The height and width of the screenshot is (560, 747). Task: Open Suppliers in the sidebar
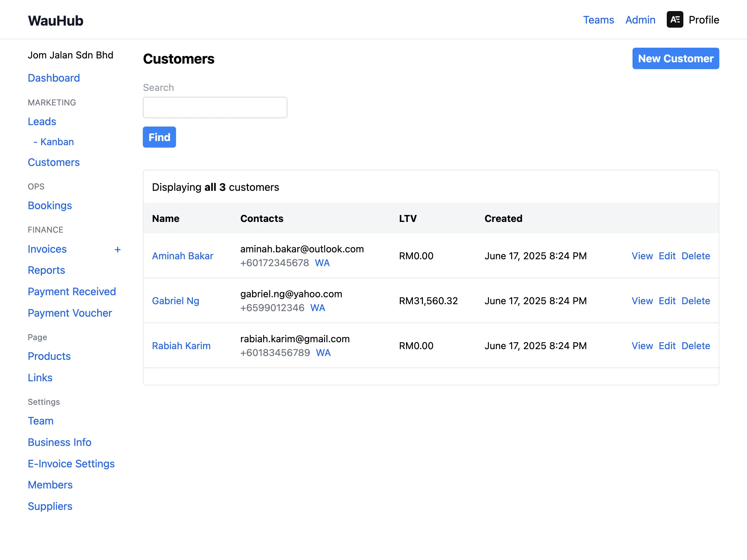[50, 506]
